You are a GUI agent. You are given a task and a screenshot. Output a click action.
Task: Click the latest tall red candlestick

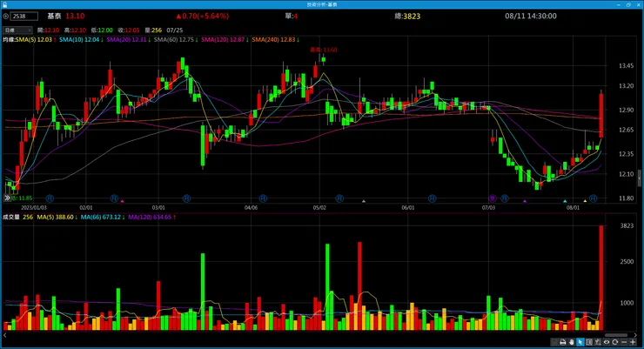(x=601, y=116)
